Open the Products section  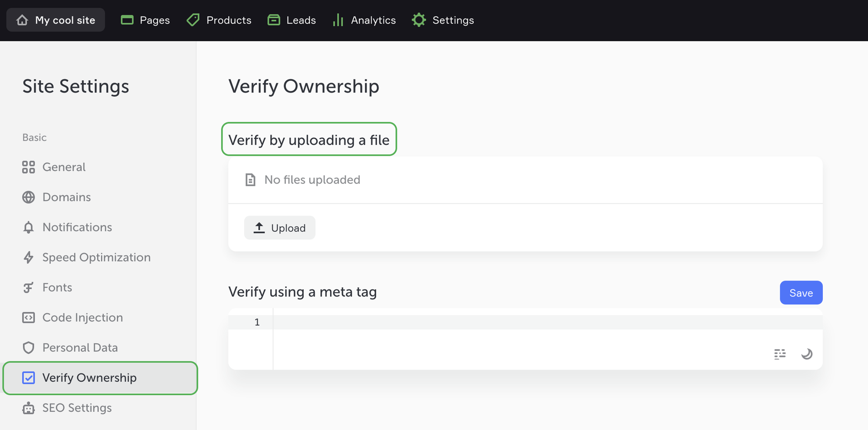pos(219,20)
